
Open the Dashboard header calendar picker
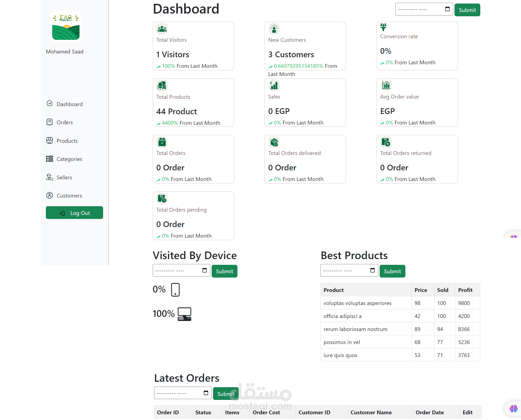pos(447,9)
